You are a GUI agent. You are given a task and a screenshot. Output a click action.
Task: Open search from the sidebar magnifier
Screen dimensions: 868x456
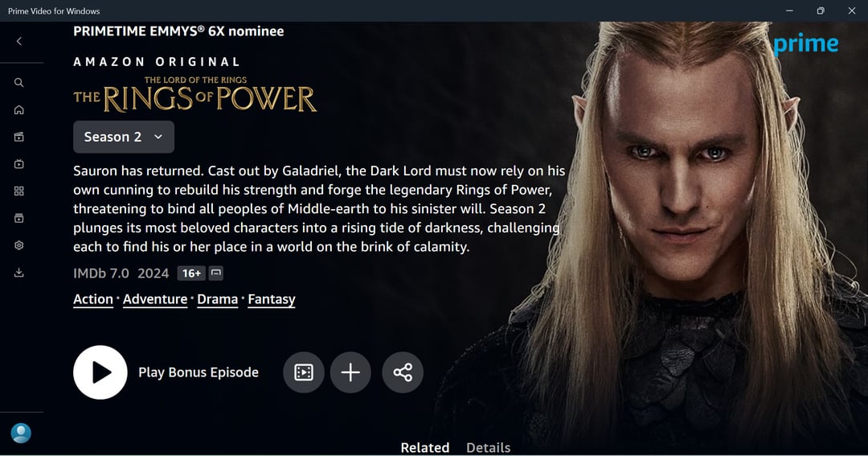tap(18, 83)
